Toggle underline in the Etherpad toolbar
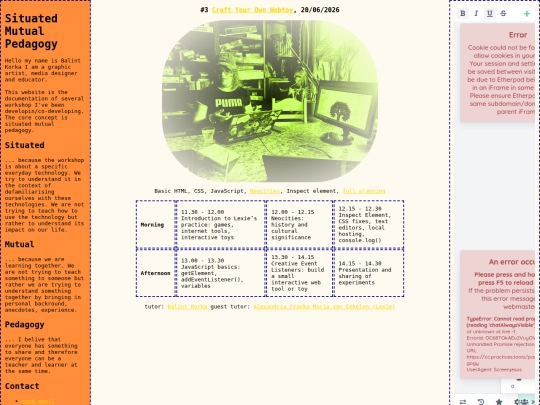 pos(489,13)
